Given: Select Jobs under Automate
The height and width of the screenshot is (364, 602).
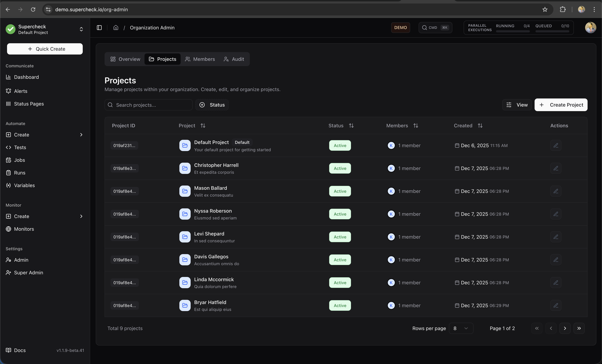Looking at the screenshot, I should (20, 160).
